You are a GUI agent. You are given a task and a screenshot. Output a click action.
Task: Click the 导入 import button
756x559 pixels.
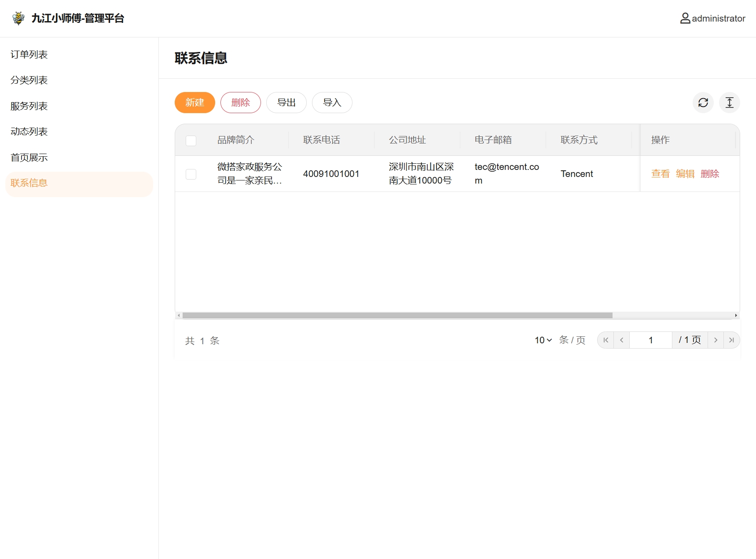click(x=332, y=103)
